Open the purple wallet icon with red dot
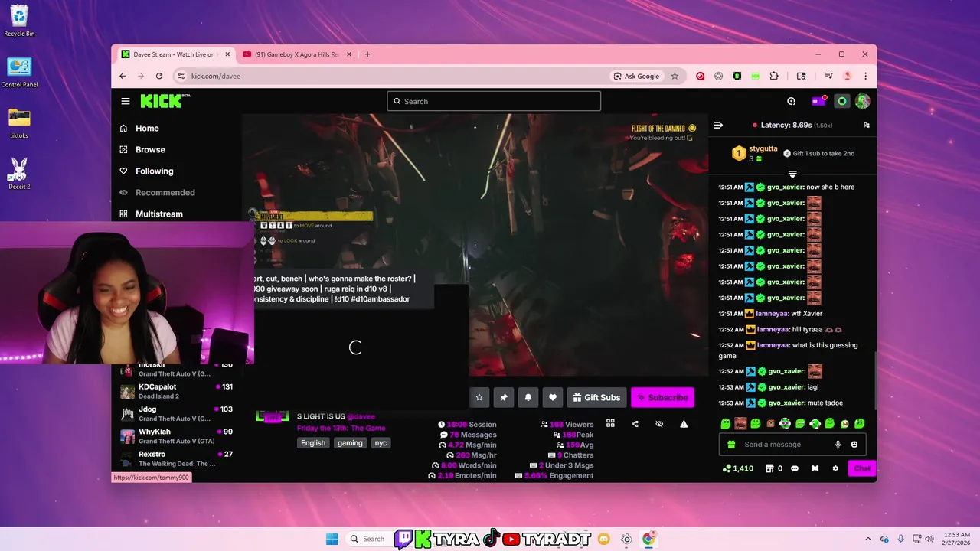The height and width of the screenshot is (551, 980). tap(818, 101)
